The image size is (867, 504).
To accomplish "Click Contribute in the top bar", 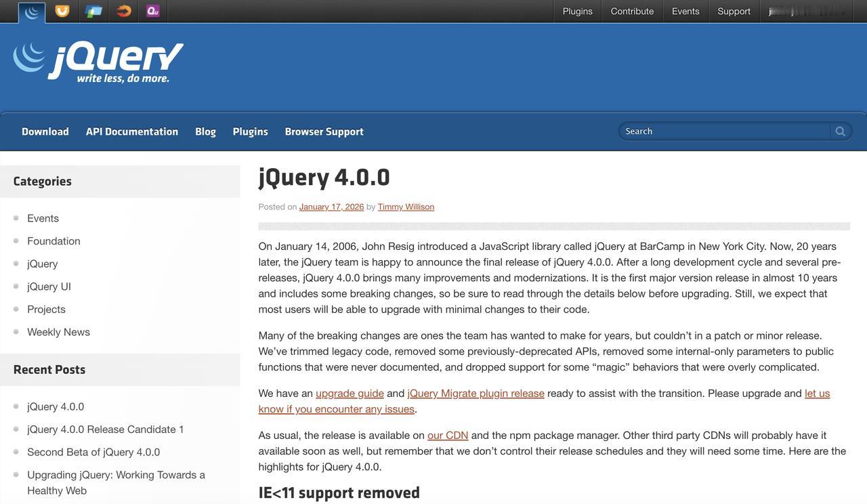I will 631,11.
